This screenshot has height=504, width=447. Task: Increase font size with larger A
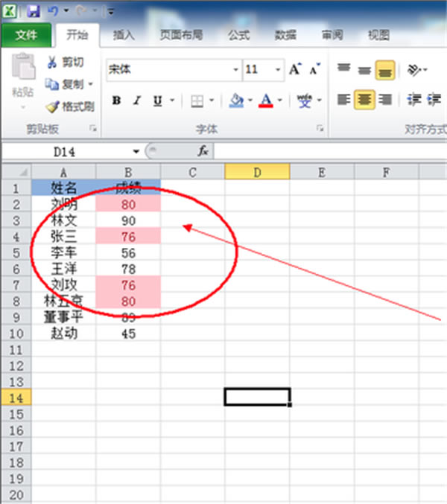click(x=295, y=68)
